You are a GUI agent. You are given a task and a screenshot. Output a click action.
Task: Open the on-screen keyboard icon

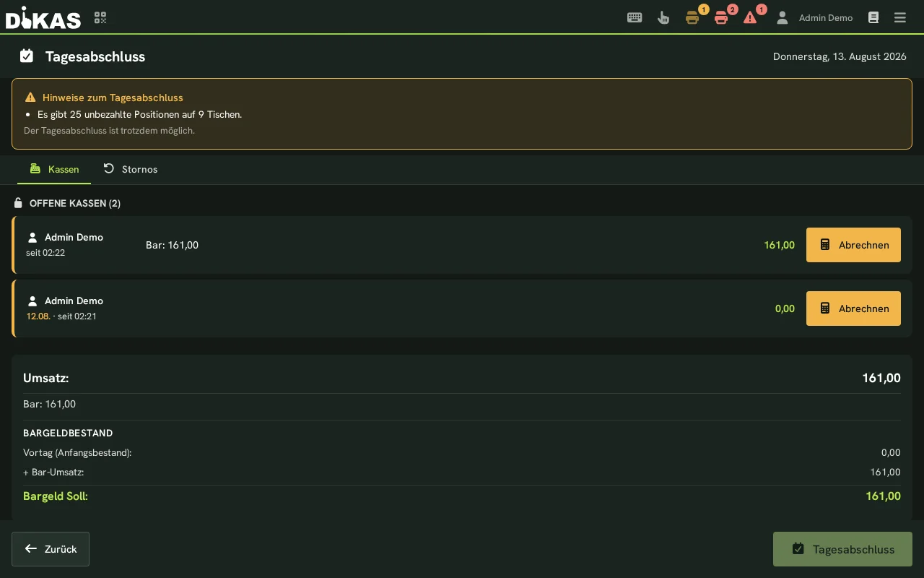(635, 17)
